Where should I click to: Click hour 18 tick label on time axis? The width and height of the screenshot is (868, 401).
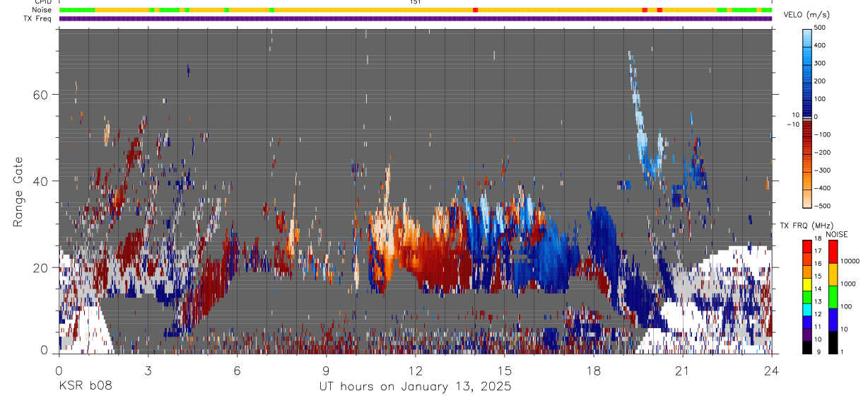[593, 370]
